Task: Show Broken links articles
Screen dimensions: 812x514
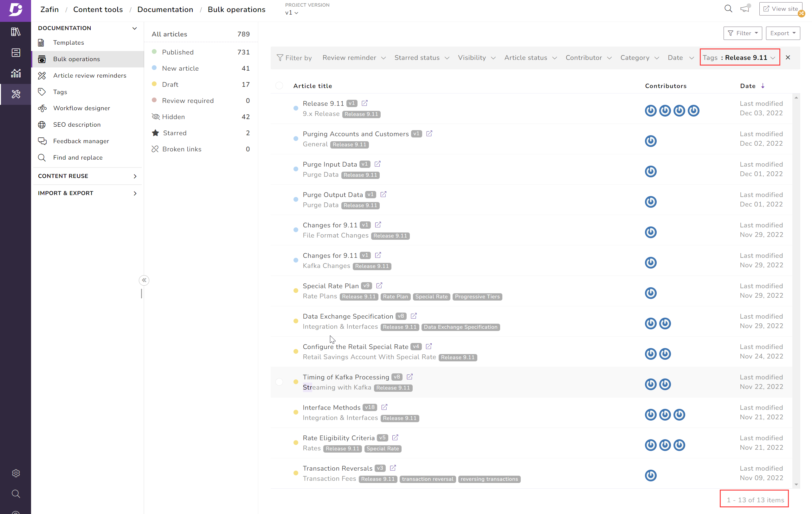Action: pos(201,149)
